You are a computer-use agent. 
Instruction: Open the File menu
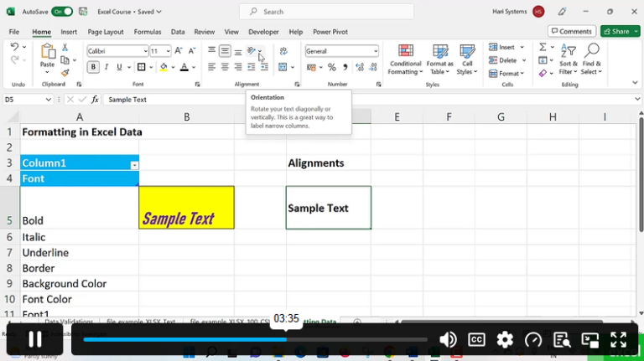point(14,32)
